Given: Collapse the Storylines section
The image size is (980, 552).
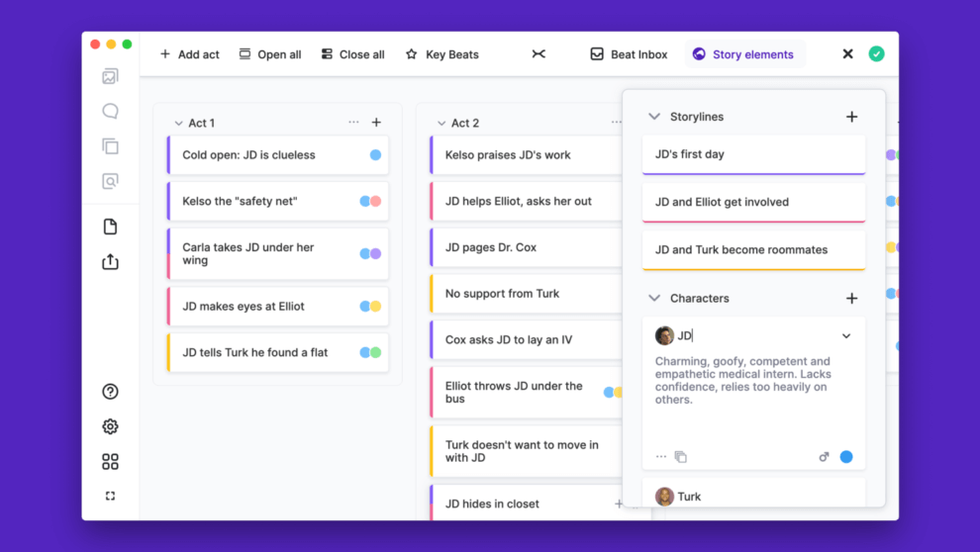Looking at the screenshot, I should (x=654, y=117).
